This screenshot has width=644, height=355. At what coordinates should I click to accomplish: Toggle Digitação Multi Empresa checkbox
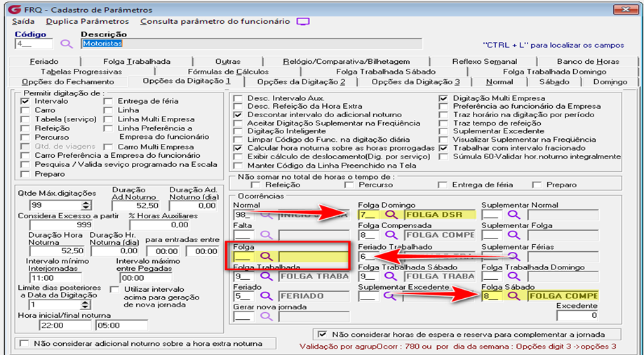443,98
